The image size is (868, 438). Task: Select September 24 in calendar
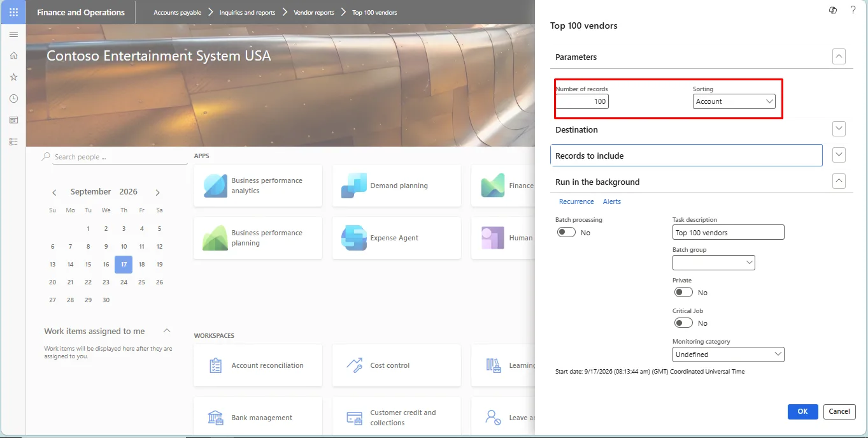[x=124, y=282]
